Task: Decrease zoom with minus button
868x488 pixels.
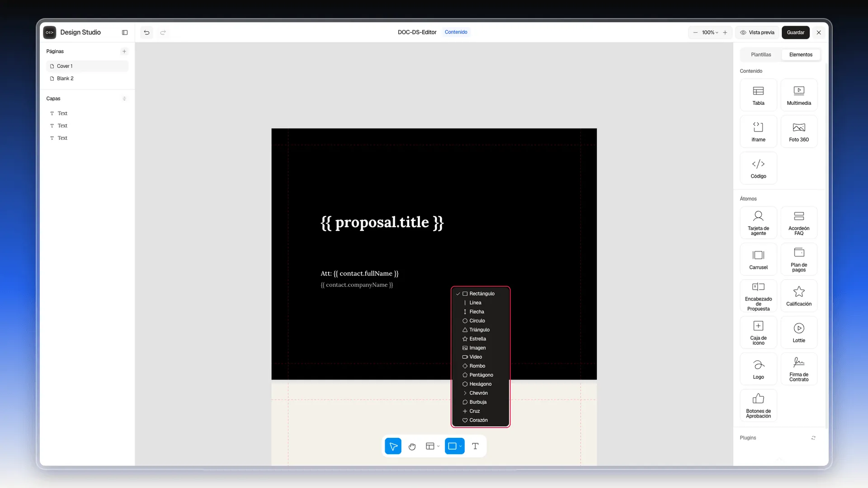Action: (x=695, y=33)
